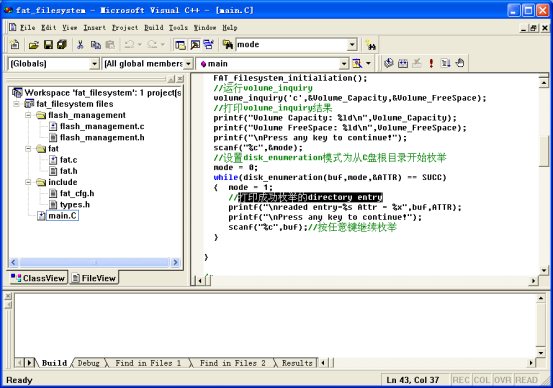This screenshot has height=388, width=553.
Task: Collapse the fat folder node
Action: pos(28,149)
